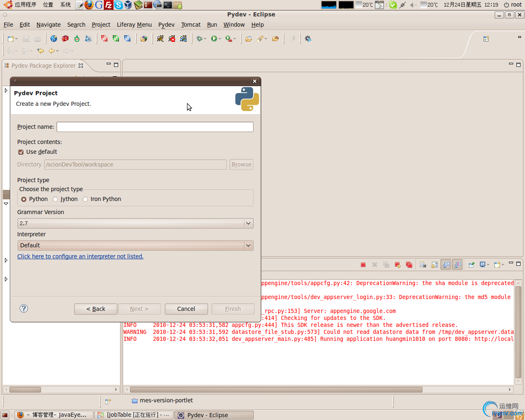Open the Tomcat menu
This screenshot has width=525, height=420.
[191, 25]
